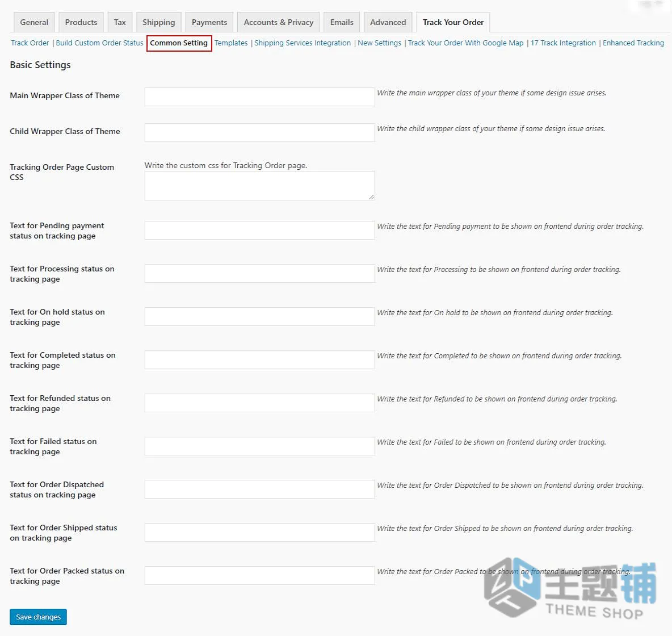Click 'Write the custom css for Tracking Order page.' text
672x636 pixels.
pyautogui.click(x=226, y=166)
